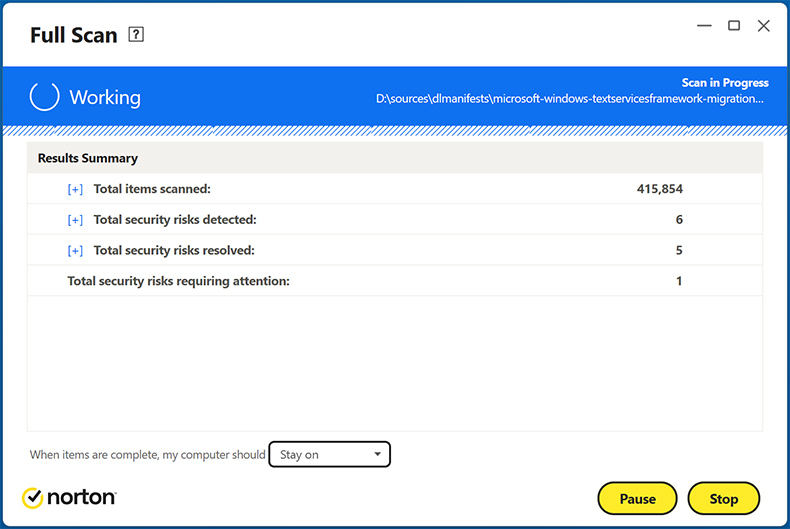The width and height of the screenshot is (790, 529).
Task: Close the Full Scan window
Action: pyautogui.click(x=764, y=26)
